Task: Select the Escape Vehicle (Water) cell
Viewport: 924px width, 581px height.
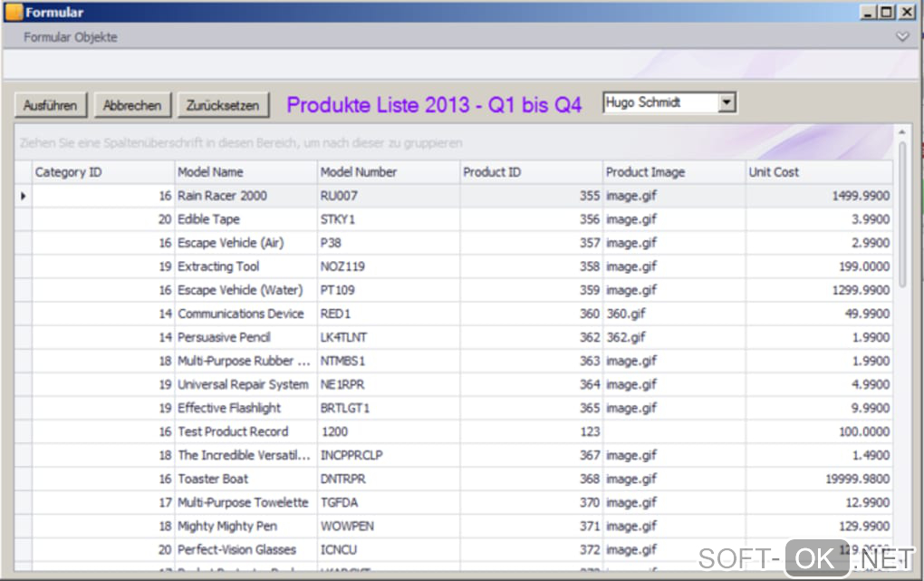Action: coord(245,290)
